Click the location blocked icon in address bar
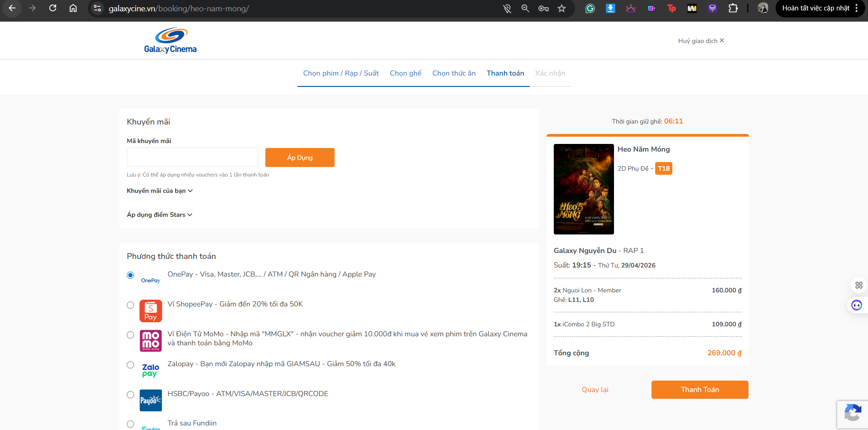 507,8
